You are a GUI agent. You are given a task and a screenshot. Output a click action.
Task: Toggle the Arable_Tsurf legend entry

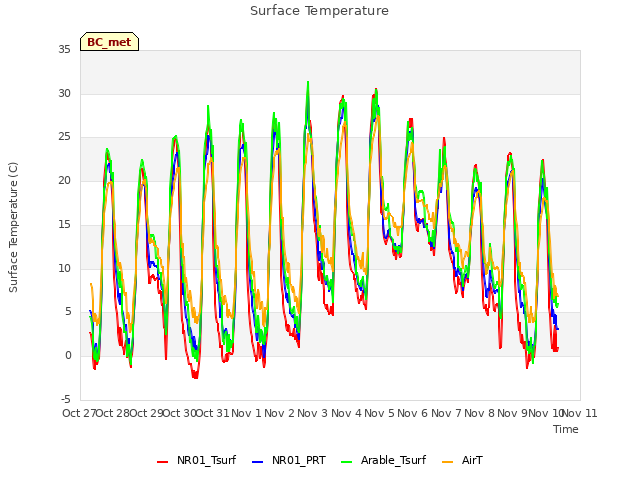click(383, 460)
